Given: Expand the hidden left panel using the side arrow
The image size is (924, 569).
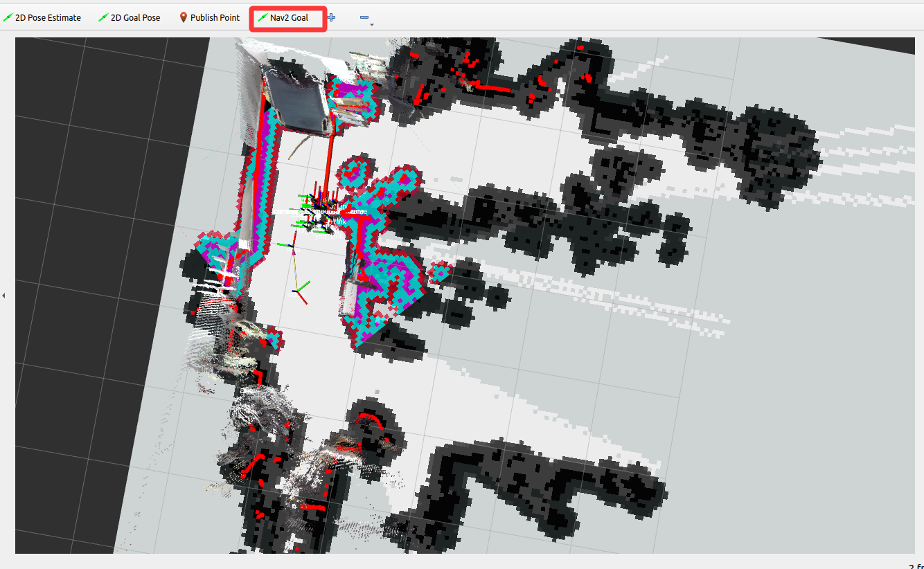Looking at the screenshot, I should (3, 296).
